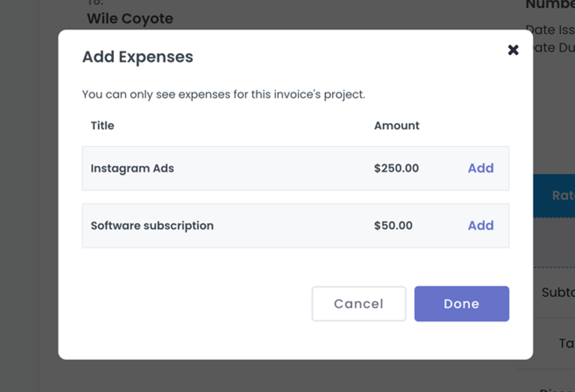The width and height of the screenshot is (575, 392).
Task: Click the Wile Coyote recipient name
Action: [x=130, y=18]
